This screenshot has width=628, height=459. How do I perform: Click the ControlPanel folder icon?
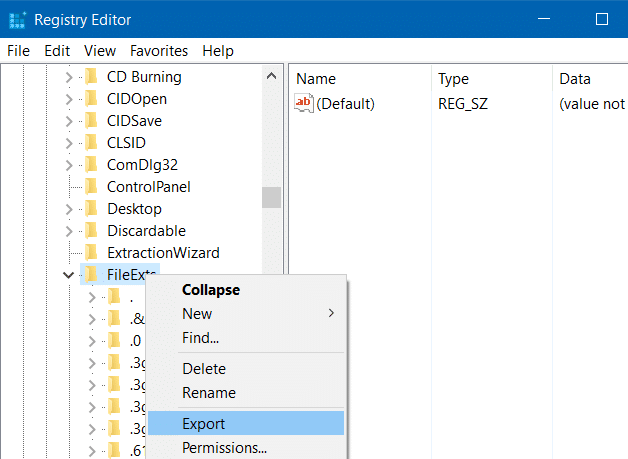pos(92,186)
